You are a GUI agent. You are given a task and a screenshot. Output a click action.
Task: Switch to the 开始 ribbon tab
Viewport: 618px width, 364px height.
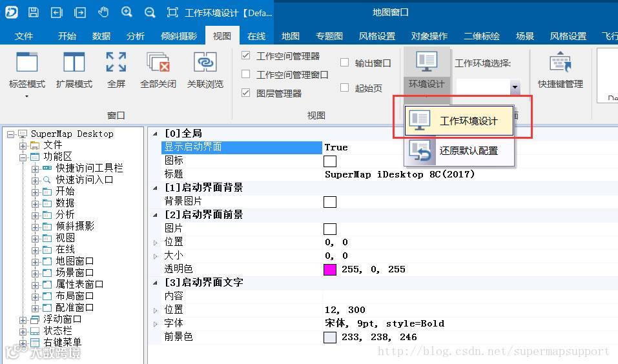(67, 36)
